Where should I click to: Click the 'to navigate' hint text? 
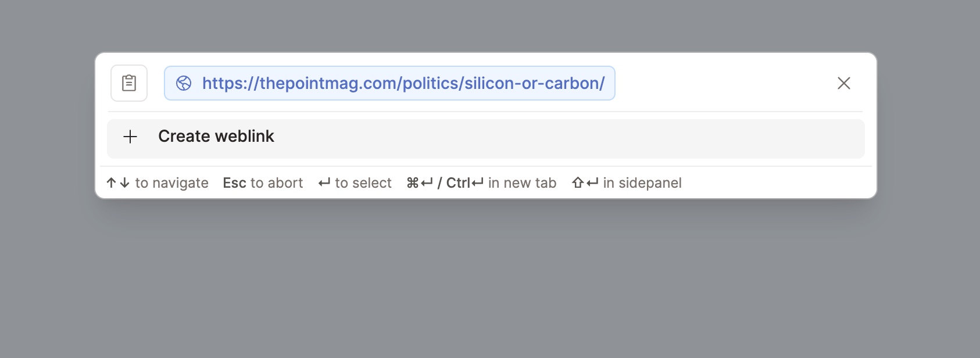coord(171,183)
